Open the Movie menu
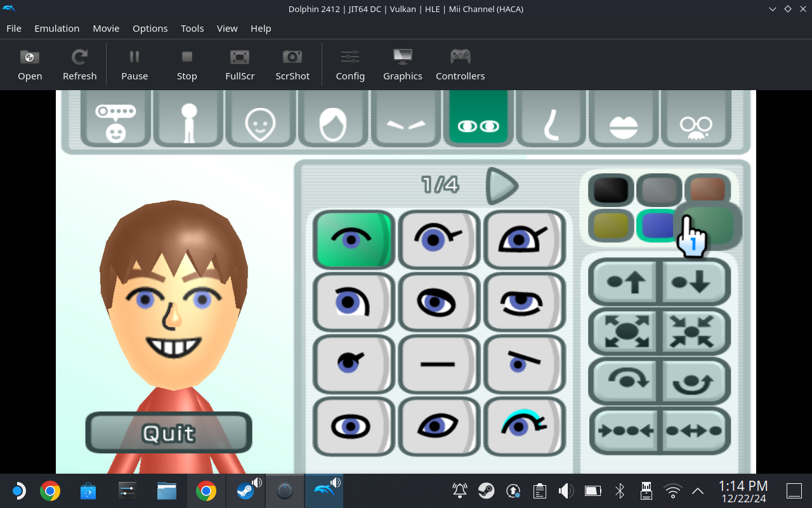The height and width of the screenshot is (508, 812). pyautogui.click(x=106, y=28)
